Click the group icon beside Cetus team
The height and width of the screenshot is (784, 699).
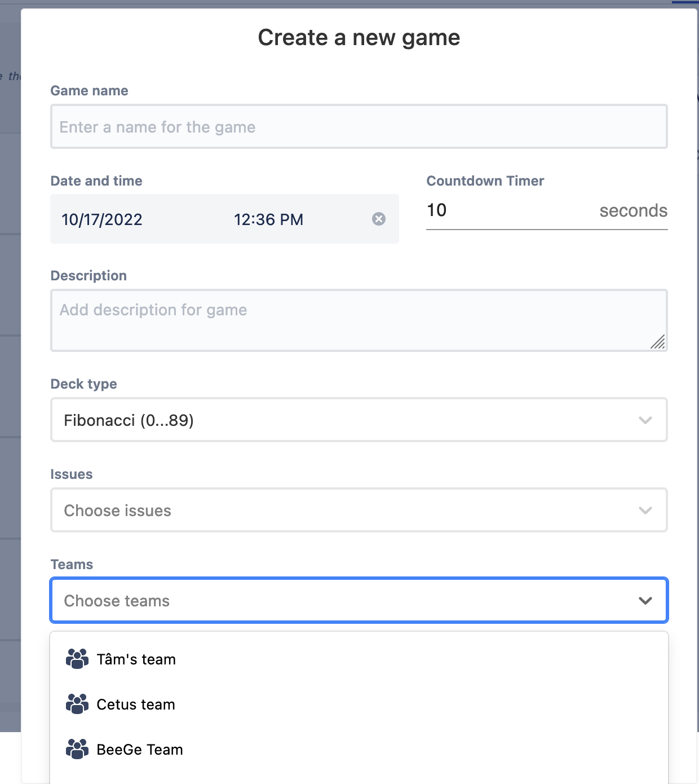(77, 704)
